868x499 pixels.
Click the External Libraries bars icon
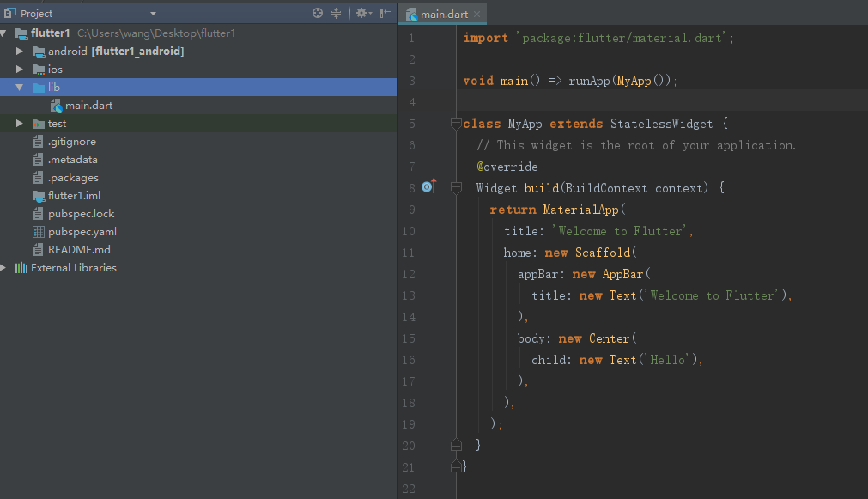pyautogui.click(x=21, y=267)
